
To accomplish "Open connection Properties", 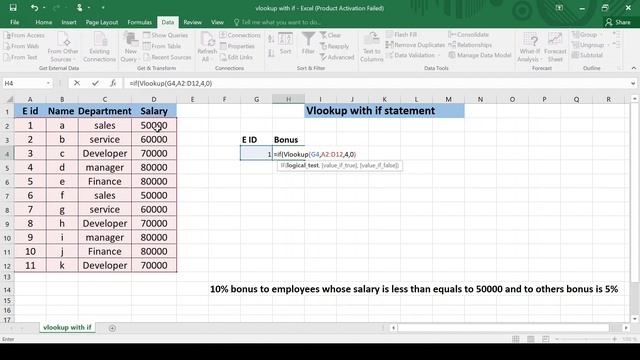I will pyautogui.click(x=237, y=46).
